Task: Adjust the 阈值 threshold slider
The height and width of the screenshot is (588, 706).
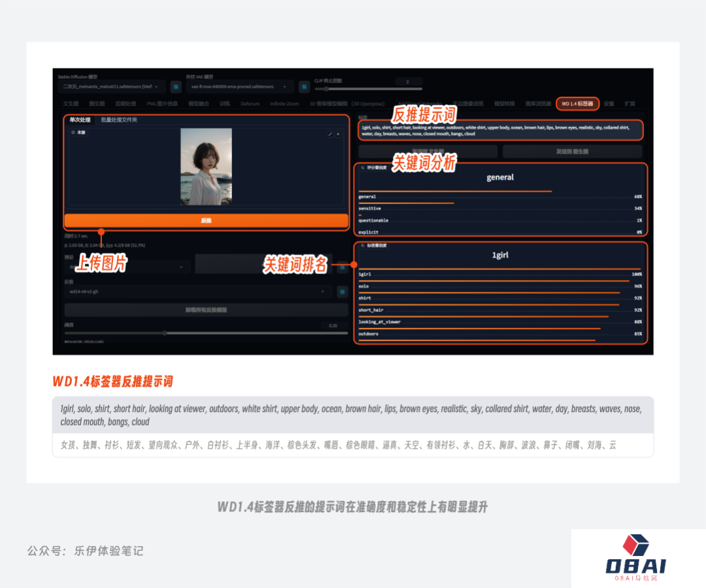Action: pos(206,334)
